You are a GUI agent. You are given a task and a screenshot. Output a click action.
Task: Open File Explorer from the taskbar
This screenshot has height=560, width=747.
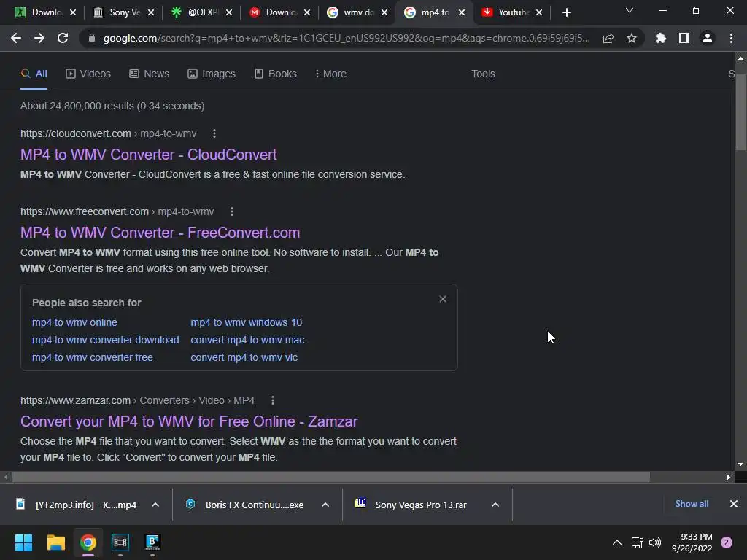(x=55, y=542)
